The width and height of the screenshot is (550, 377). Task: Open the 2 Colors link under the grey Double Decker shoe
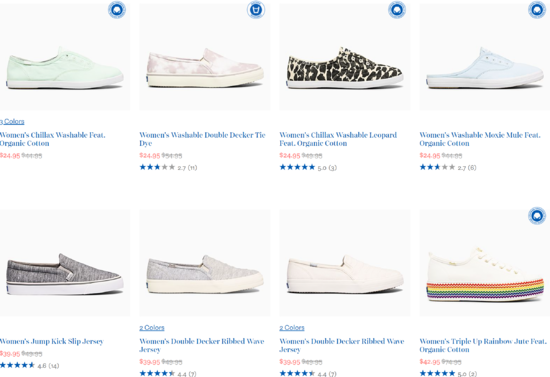coord(152,328)
